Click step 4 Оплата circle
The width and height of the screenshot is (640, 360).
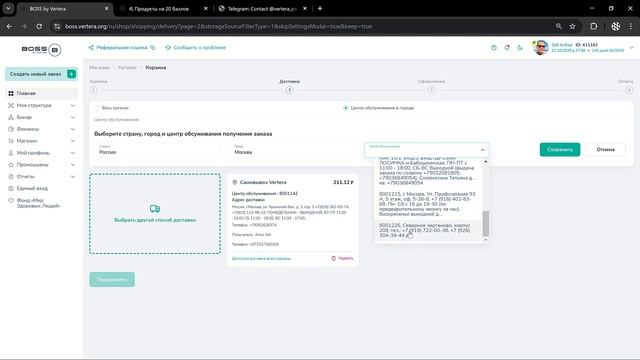pos(629,90)
